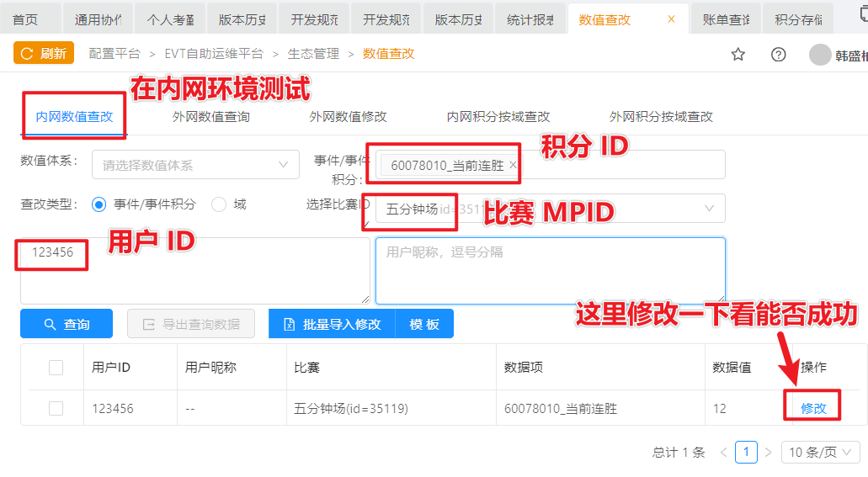Close the 数值查改 tab with X
This screenshot has width=868, height=477.
click(x=671, y=19)
